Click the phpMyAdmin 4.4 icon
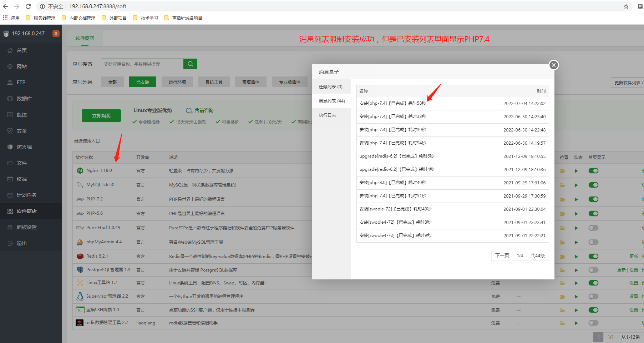Viewport: 644px width, 343px height. [x=80, y=242]
